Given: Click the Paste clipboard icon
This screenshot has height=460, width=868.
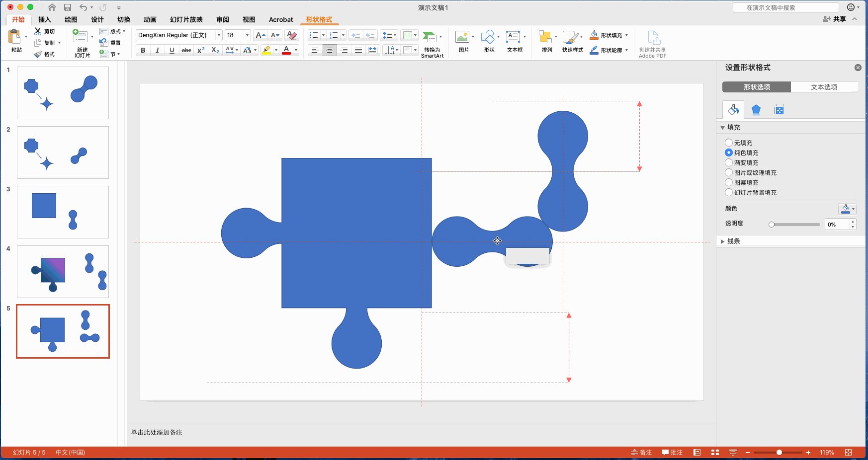Looking at the screenshot, I should click(x=15, y=37).
